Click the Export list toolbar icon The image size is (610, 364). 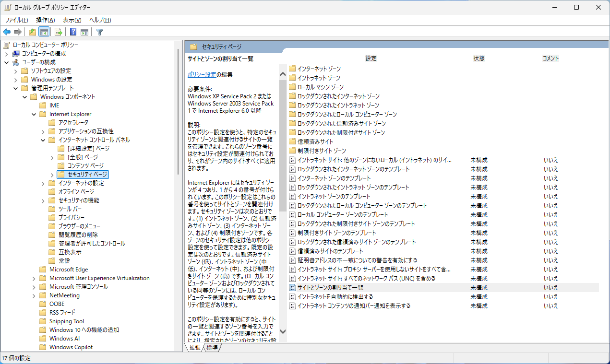click(x=58, y=32)
